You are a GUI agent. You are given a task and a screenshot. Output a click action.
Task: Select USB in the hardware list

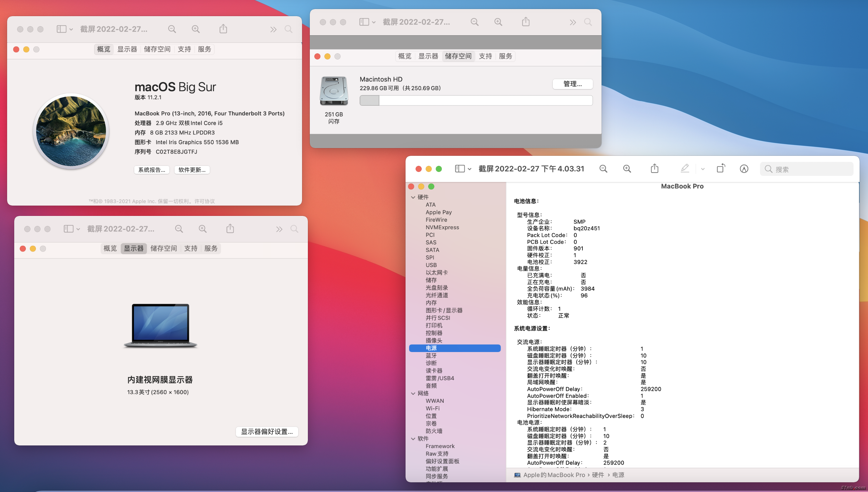pyautogui.click(x=431, y=265)
